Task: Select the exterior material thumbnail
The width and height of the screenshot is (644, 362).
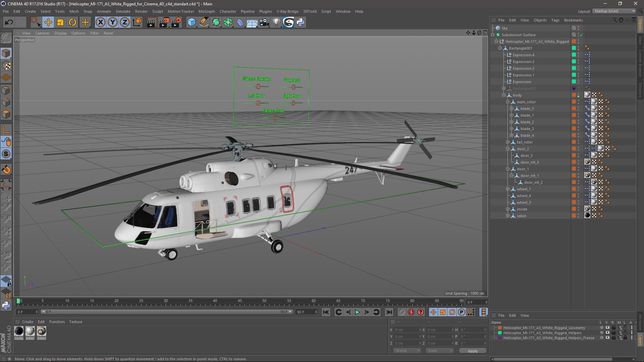Action: point(30,331)
